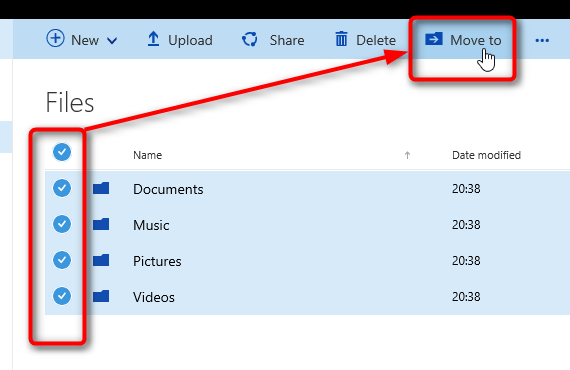570x370 pixels.
Task: Open the Pictures folder name
Action: pos(157,261)
